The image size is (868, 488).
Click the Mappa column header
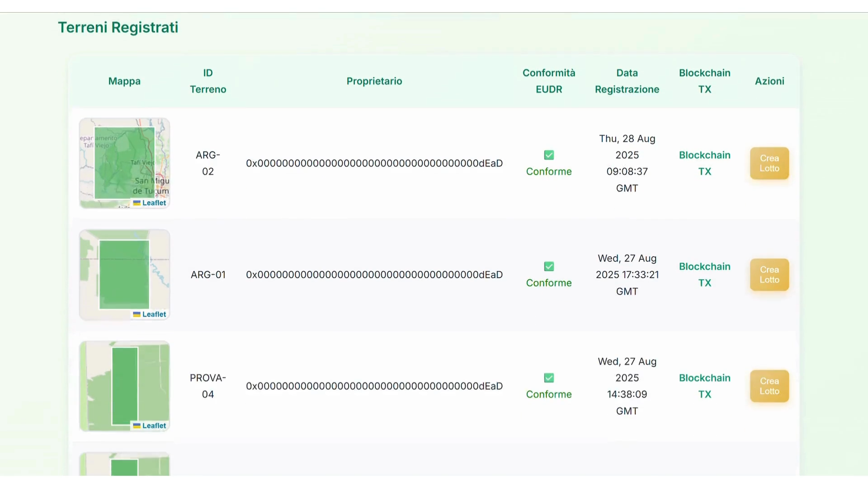point(124,81)
